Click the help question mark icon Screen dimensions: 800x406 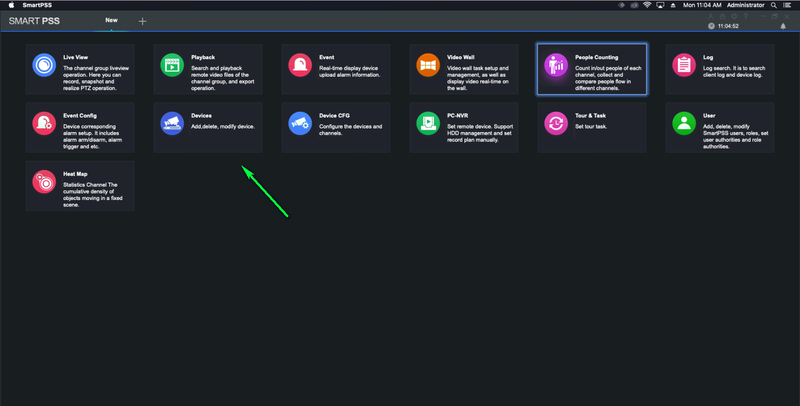(745, 17)
